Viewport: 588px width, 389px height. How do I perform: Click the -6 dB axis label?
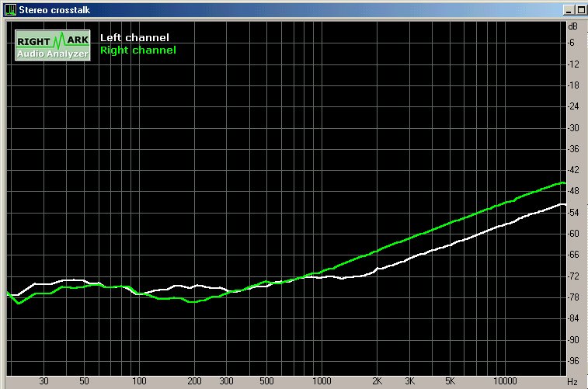(x=571, y=43)
